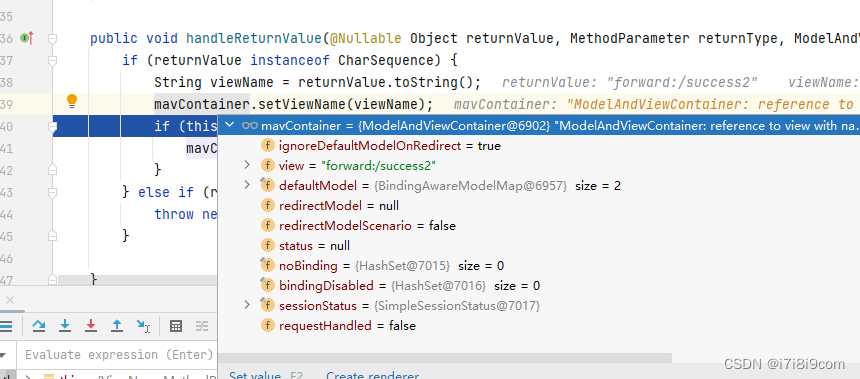Click the MethodParameter type in signature
Image resolution: width=860 pixels, height=379 pixels.
[630, 38]
